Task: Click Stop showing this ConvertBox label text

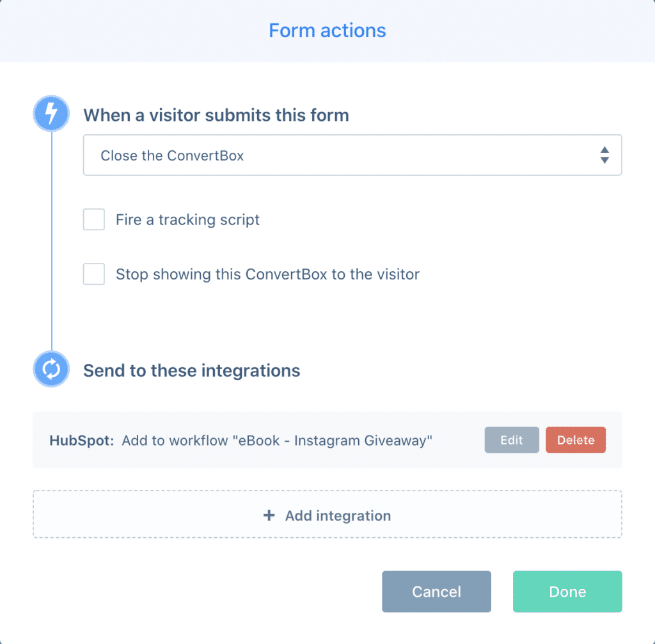Action: 267,274
